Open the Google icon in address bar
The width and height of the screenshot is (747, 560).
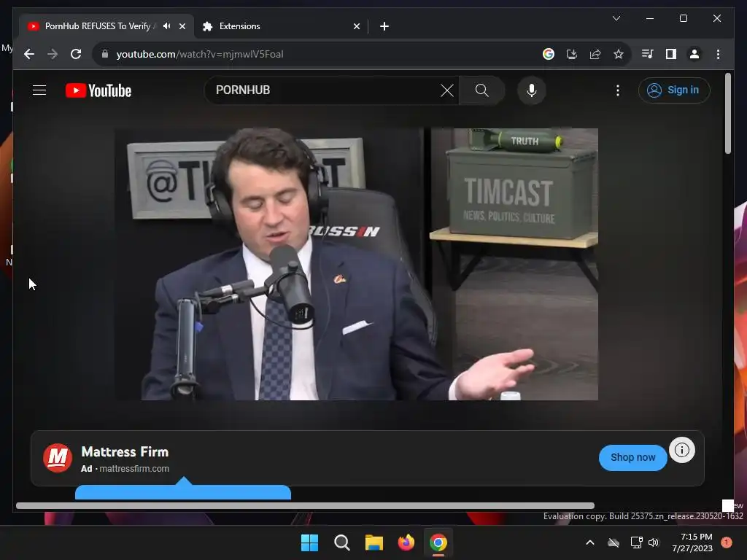point(549,54)
